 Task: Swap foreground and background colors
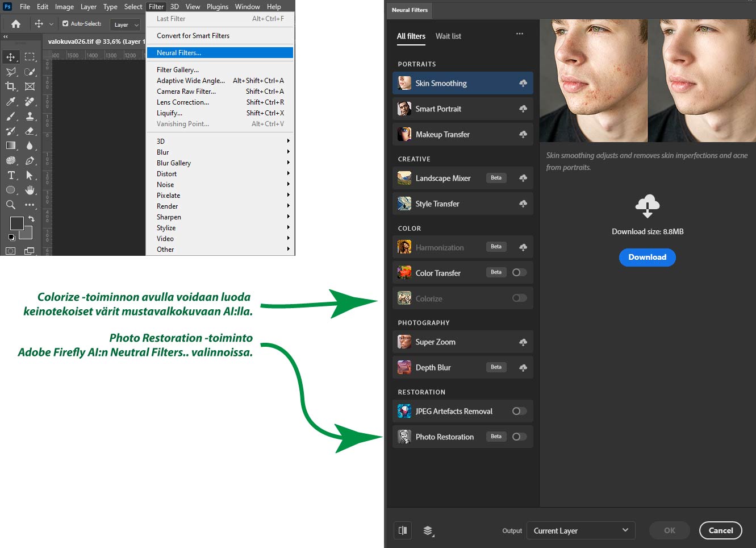click(x=32, y=218)
